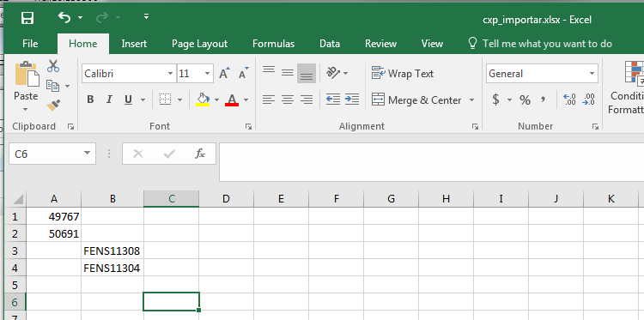
Task: Open Merge & Center dropdown arrow
Action: pyautogui.click(x=471, y=100)
